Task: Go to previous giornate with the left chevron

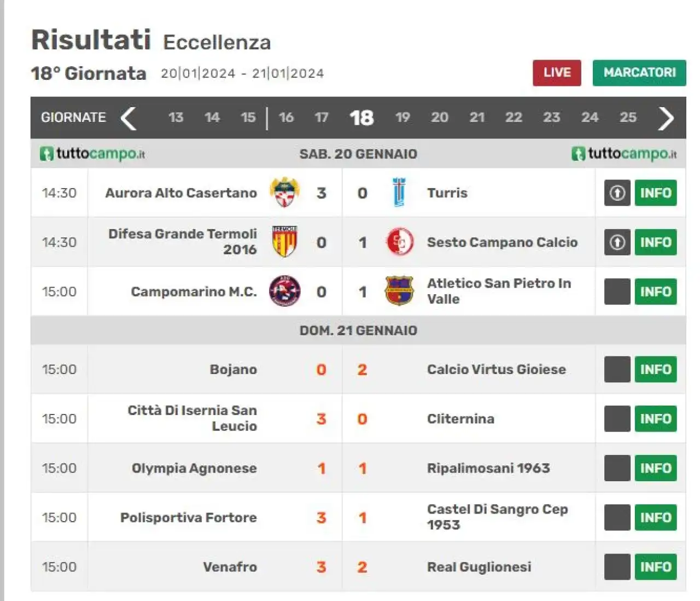Action: point(129,118)
